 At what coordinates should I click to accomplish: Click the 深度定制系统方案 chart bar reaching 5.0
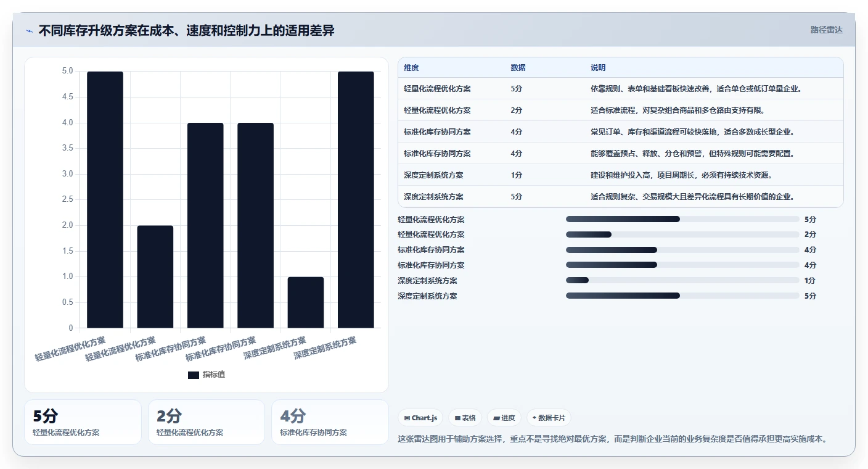356,200
